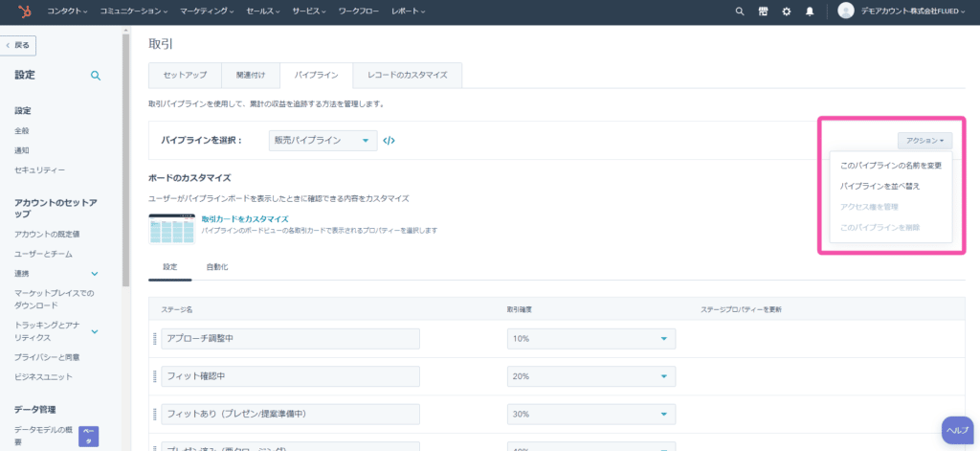The width and height of the screenshot is (980, 451).
Task: Open the search magnifier in top bar
Action: (740, 11)
